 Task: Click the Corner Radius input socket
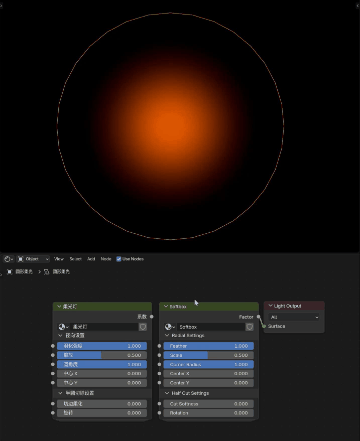click(159, 365)
